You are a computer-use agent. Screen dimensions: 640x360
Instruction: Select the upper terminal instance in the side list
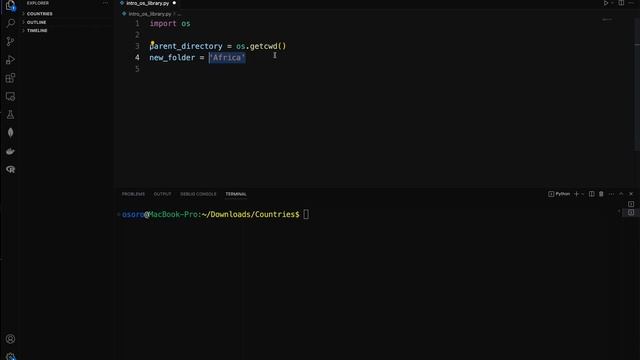coord(631,204)
